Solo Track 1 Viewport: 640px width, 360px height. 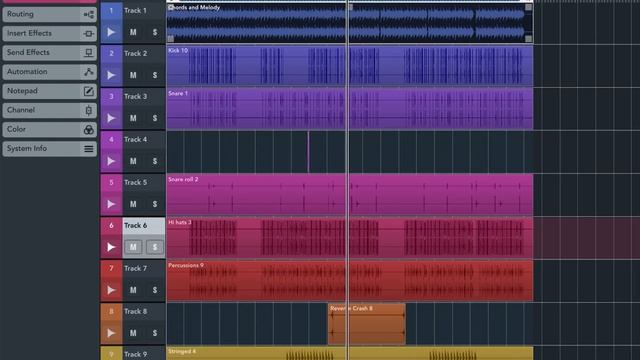point(155,32)
